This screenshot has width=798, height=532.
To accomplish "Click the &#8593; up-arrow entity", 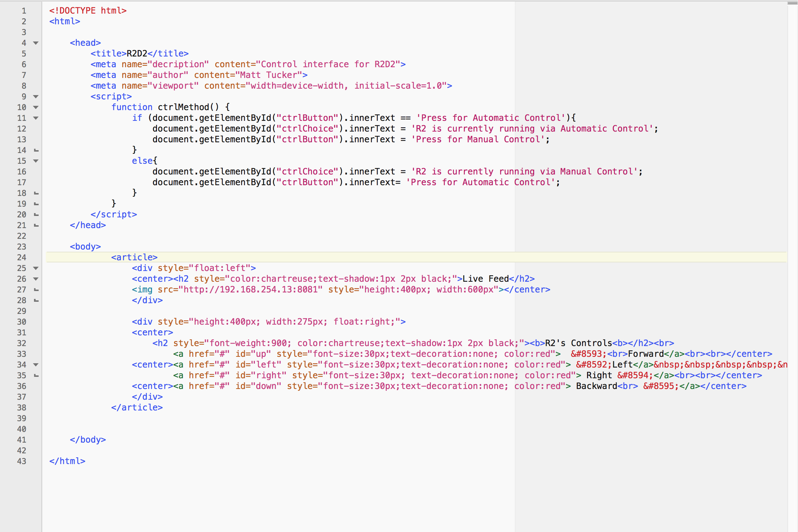I will coord(589,354).
